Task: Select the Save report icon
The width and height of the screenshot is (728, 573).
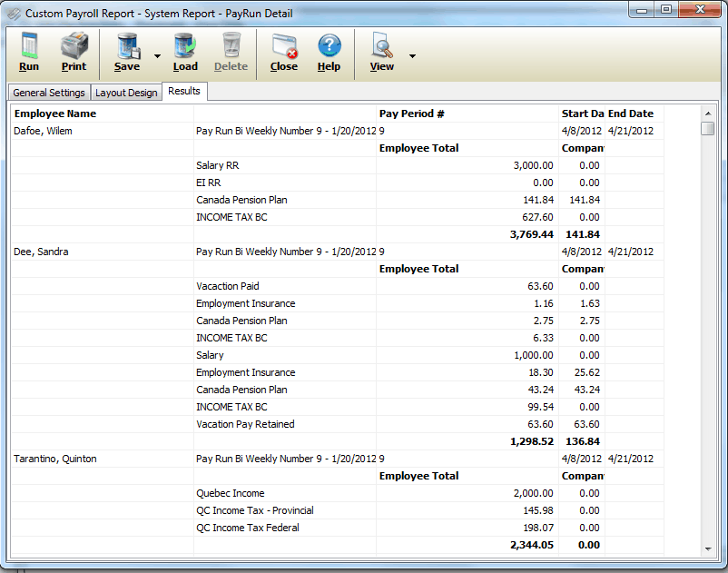Action: (126, 52)
